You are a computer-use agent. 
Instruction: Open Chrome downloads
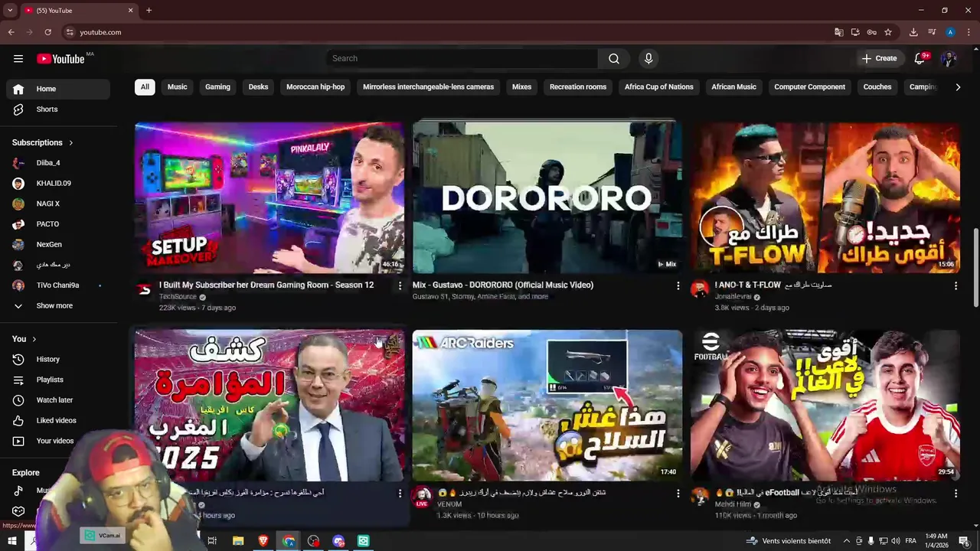(913, 32)
